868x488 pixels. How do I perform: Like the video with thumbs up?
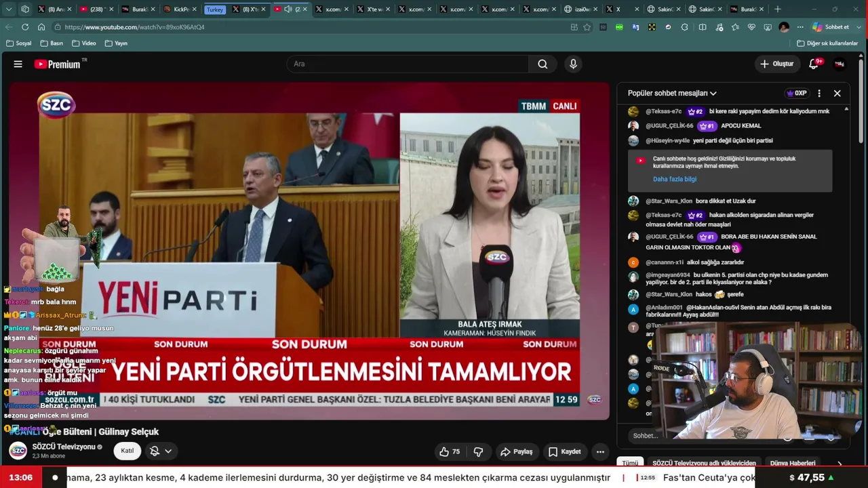[449, 451]
